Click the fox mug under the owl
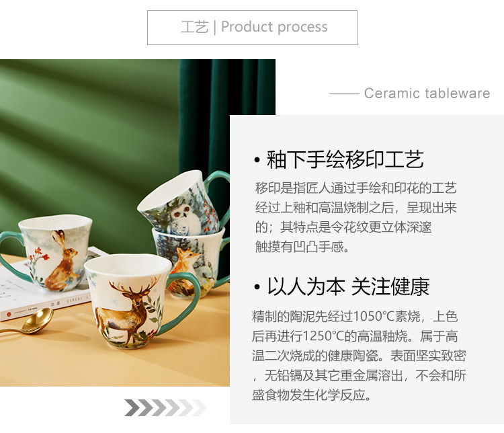The height and width of the screenshot is (433, 504). 190,261
